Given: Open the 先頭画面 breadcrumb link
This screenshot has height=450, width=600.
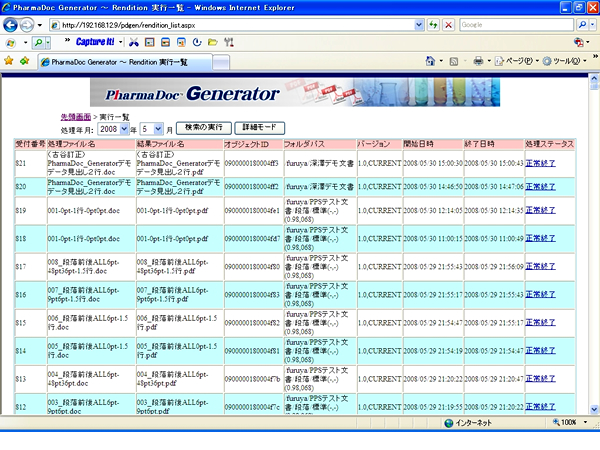Looking at the screenshot, I should (x=76, y=117).
